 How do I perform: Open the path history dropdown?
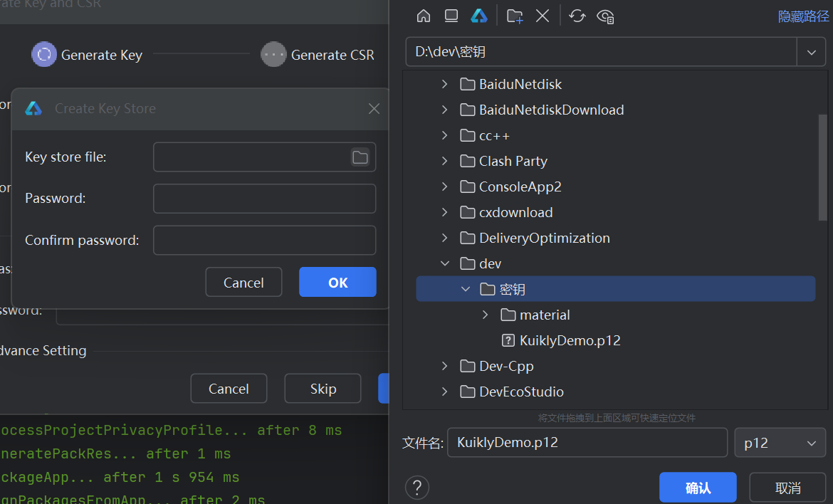pos(811,52)
